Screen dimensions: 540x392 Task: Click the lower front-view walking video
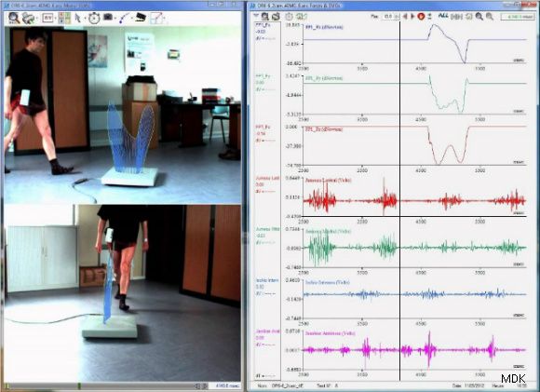pos(123,293)
